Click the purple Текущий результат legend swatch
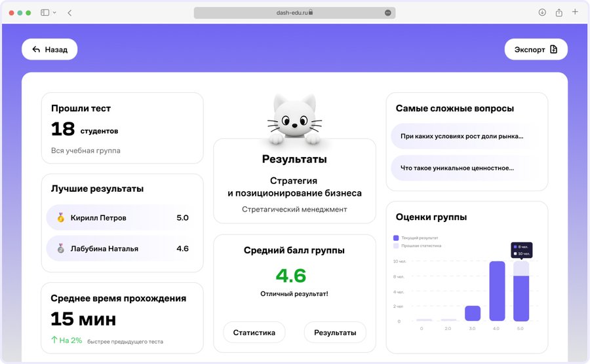 pos(396,238)
